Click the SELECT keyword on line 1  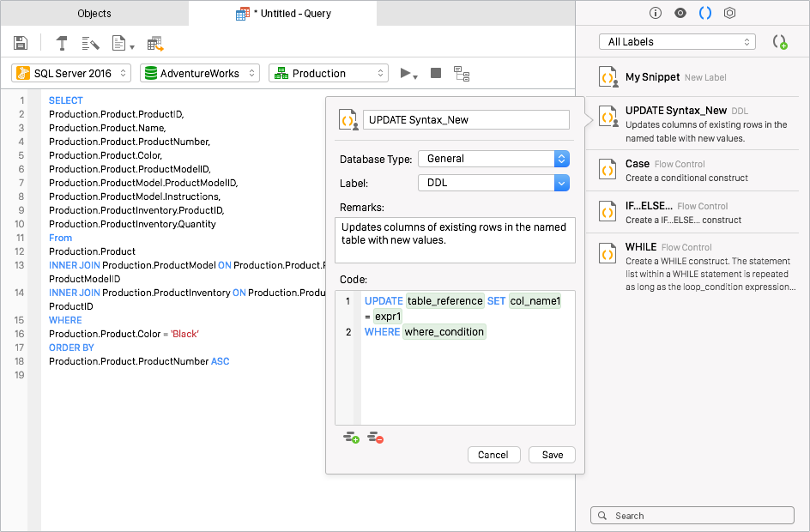click(65, 100)
